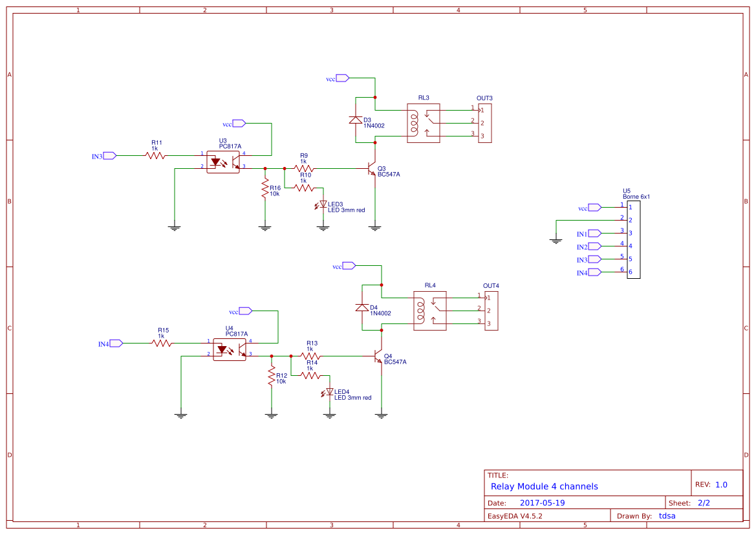This screenshot has height=535, width=756.
Task: Click the date field 2017-05-19
Action: [x=542, y=503]
